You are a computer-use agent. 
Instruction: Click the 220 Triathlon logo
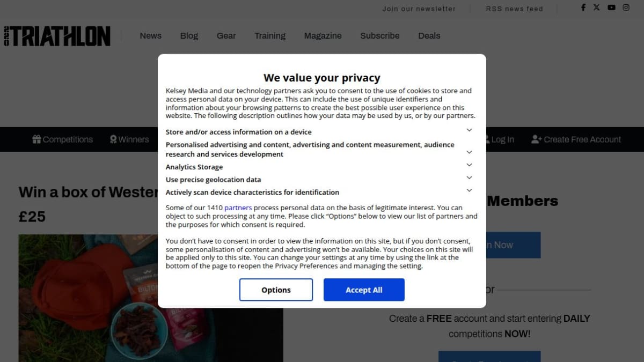pos(57,36)
